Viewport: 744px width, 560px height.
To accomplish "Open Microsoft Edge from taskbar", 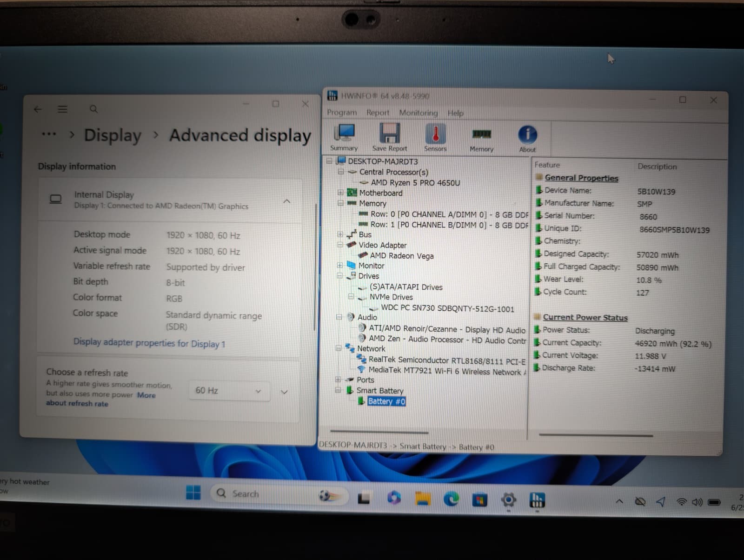I will [451, 500].
